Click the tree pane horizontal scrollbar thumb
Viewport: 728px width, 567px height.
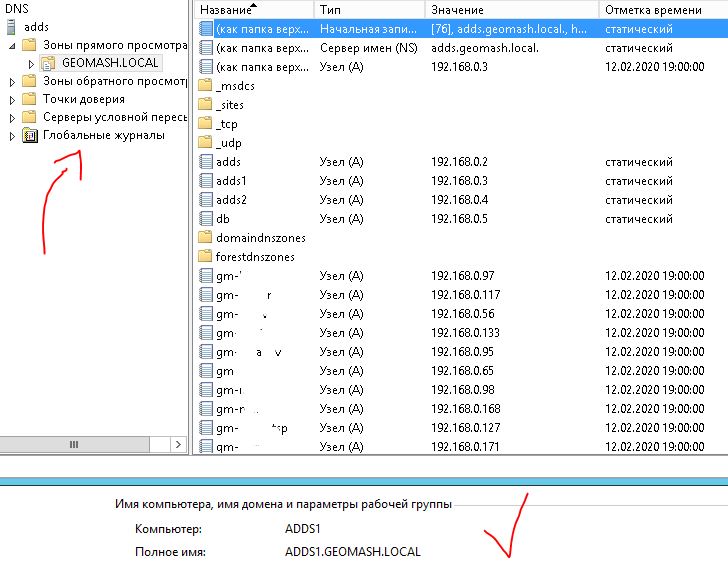(x=74, y=444)
